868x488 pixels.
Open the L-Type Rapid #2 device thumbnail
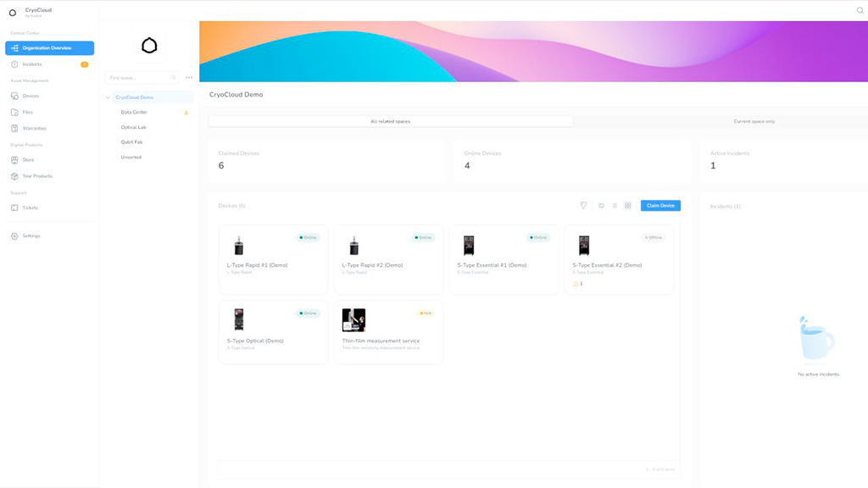[x=353, y=245]
